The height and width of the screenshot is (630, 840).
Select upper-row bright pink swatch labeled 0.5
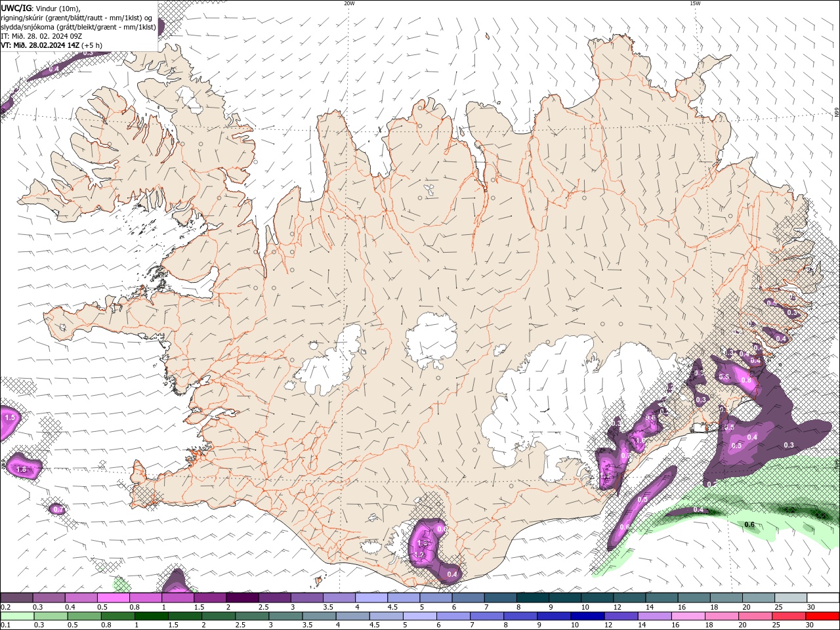(x=113, y=598)
